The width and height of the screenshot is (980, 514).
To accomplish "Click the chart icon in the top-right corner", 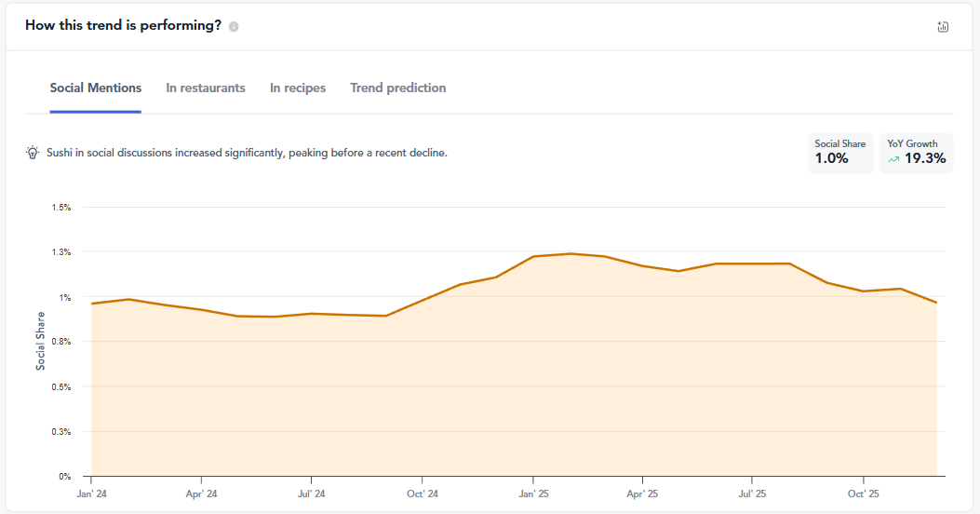I will pos(943,27).
